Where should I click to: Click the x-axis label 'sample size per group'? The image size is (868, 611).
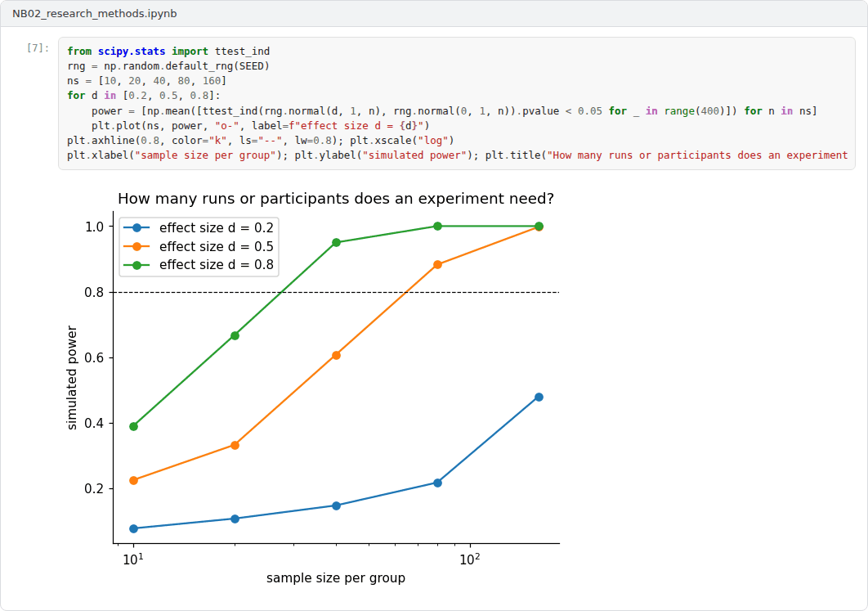[x=336, y=578]
